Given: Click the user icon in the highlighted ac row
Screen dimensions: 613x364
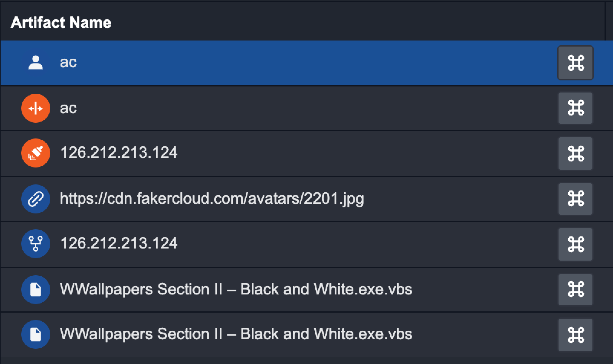Looking at the screenshot, I should (36, 63).
